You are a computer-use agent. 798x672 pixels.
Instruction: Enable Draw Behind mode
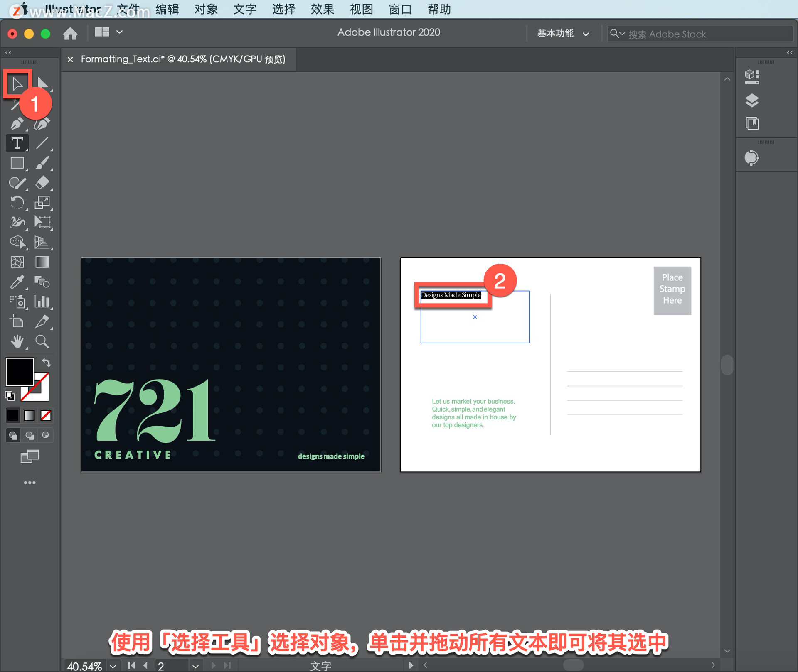pos(29,435)
